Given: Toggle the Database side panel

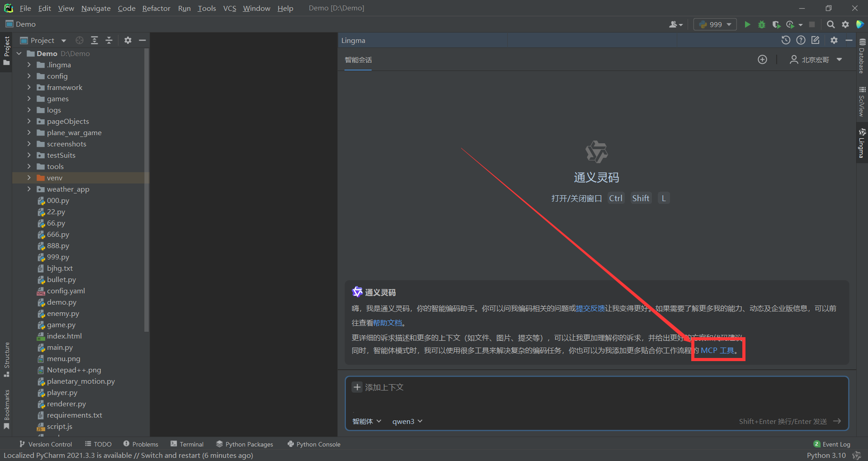Looking at the screenshot, I should point(862,56).
